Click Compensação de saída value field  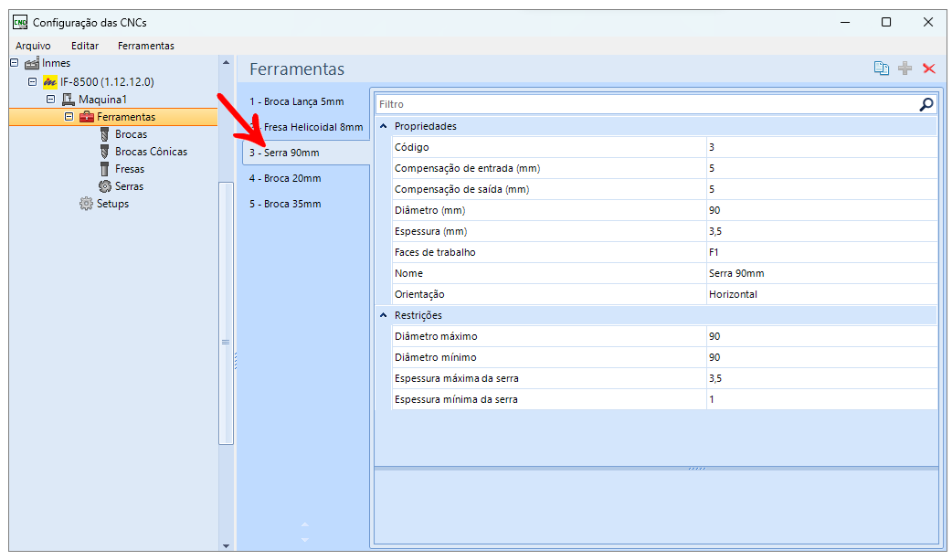tap(821, 189)
